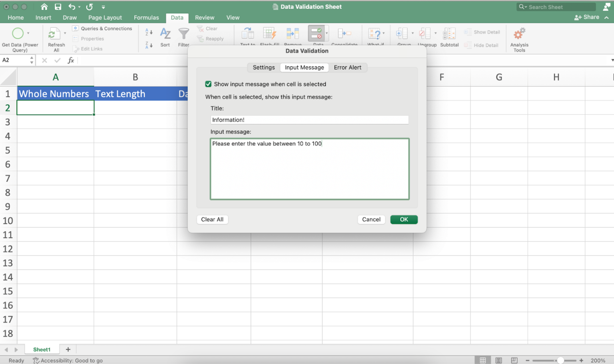Uncheck show input message when cell selected
The width and height of the screenshot is (614, 364).
(x=208, y=84)
